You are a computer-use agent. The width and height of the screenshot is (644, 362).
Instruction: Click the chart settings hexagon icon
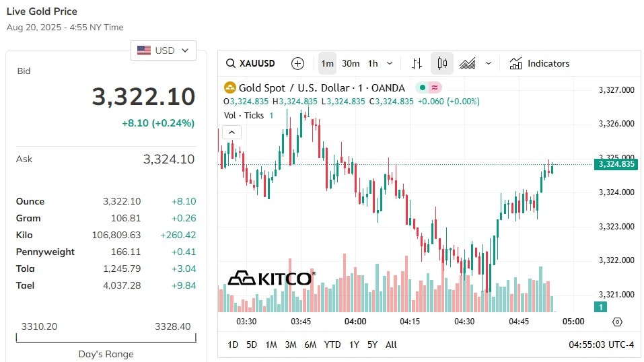point(617,322)
